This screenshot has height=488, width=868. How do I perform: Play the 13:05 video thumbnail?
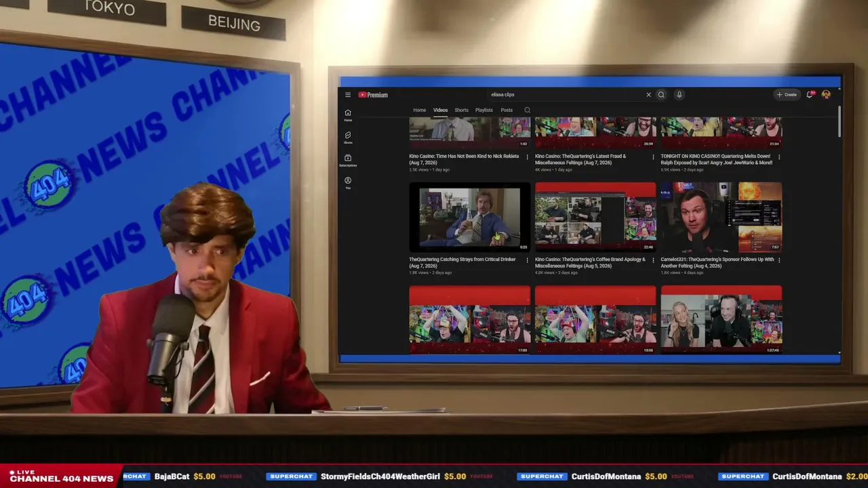click(x=595, y=319)
